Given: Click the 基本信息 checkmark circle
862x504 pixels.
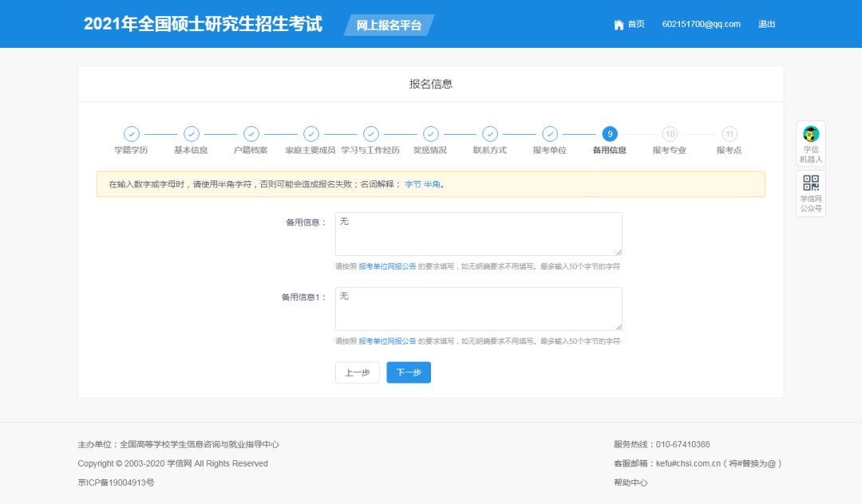Looking at the screenshot, I should pos(192,135).
